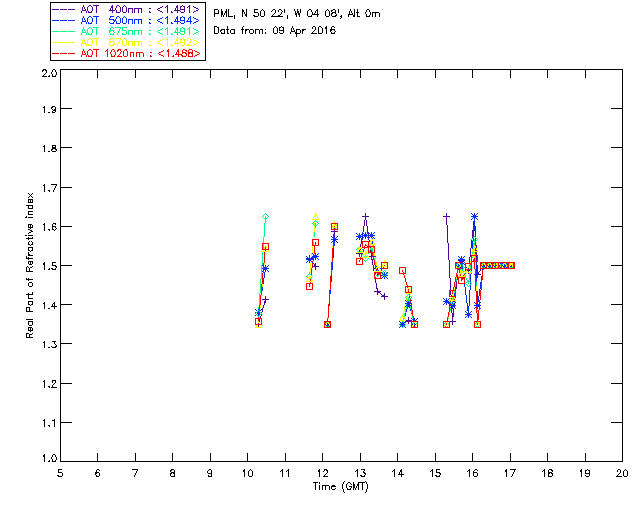Click the 2.0 tick label on y-axis
Viewport: 640px width, 512px height.
click(x=48, y=74)
